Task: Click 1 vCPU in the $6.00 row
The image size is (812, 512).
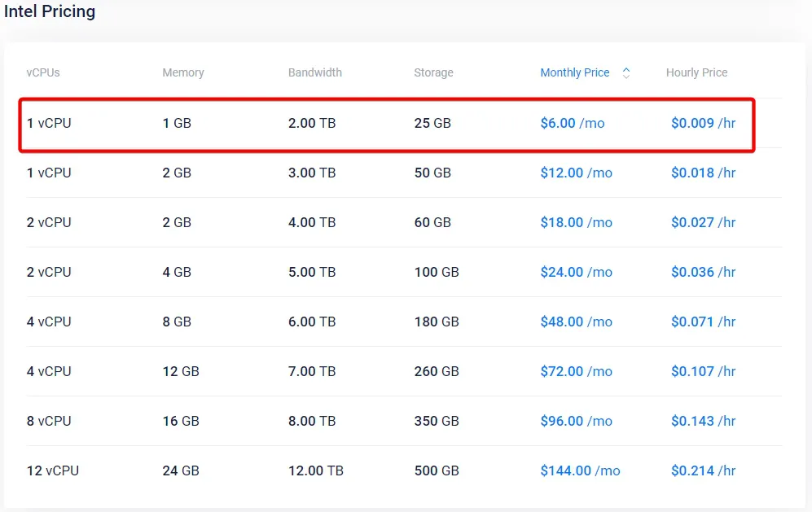Action: 49,123
